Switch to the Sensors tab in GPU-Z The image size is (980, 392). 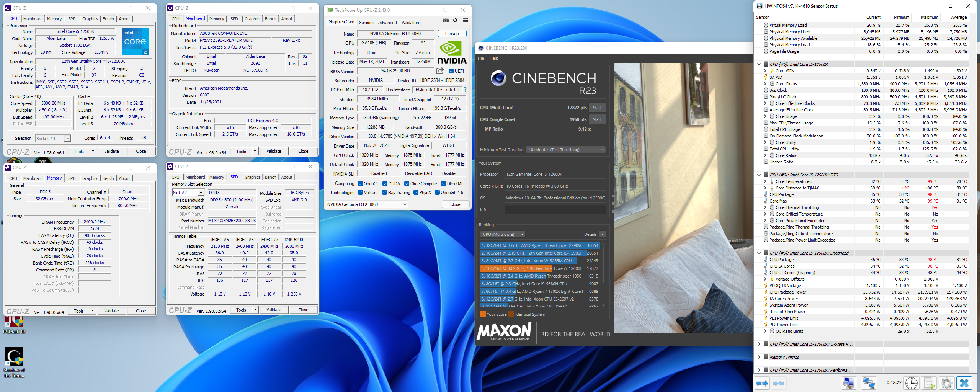tap(366, 23)
